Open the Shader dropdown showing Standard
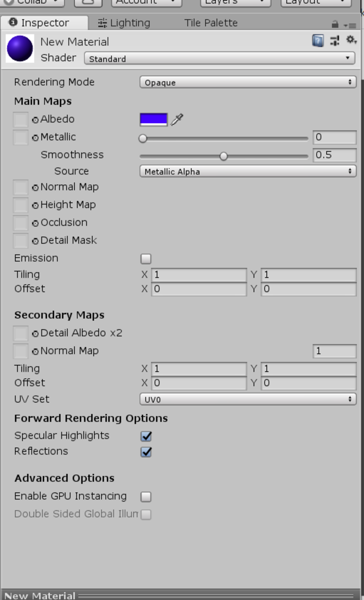364x600 pixels. coord(220,58)
